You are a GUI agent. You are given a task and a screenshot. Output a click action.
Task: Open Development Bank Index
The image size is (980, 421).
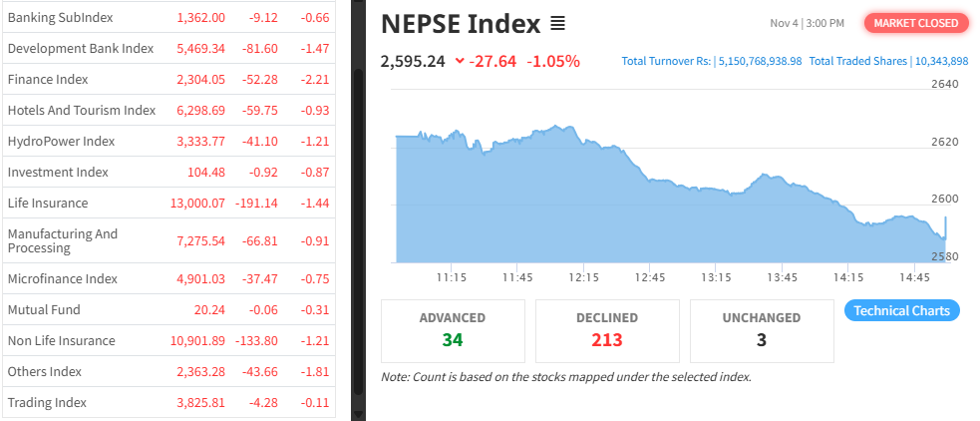(x=80, y=48)
